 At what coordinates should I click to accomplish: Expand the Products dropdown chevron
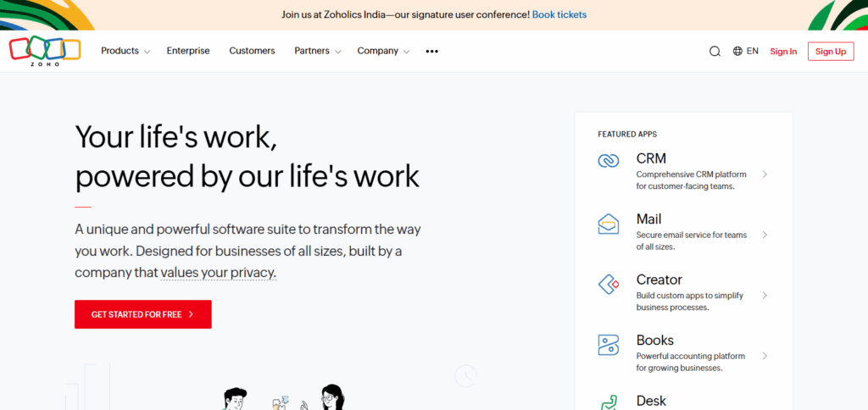pyautogui.click(x=147, y=52)
